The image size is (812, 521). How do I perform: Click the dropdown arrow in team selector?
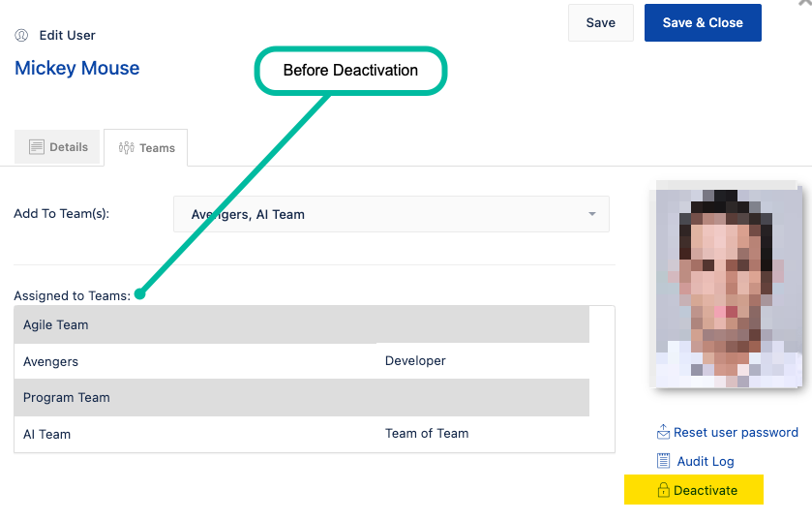(592, 214)
